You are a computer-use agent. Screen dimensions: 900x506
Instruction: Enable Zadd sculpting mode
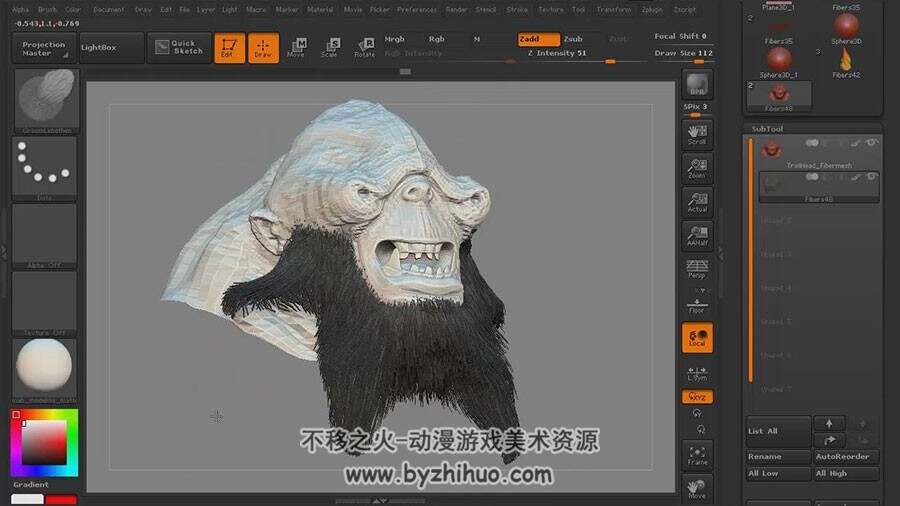pos(538,39)
